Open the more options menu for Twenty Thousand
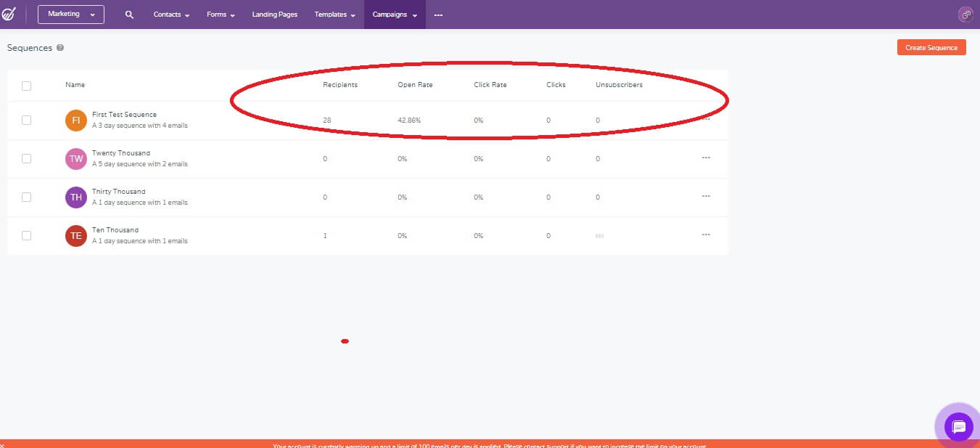The height and width of the screenshot is (448, 980). pos(706,158)
